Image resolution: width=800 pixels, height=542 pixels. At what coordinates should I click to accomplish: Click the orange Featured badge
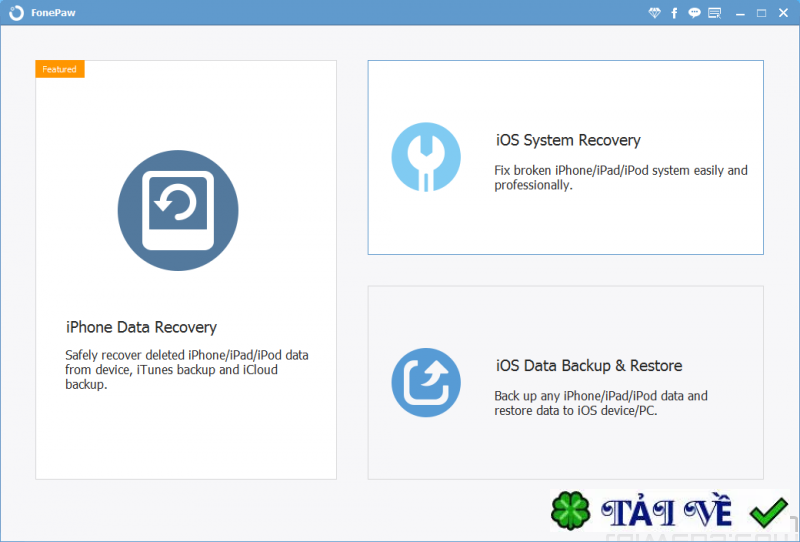click(x=60, y=69)
